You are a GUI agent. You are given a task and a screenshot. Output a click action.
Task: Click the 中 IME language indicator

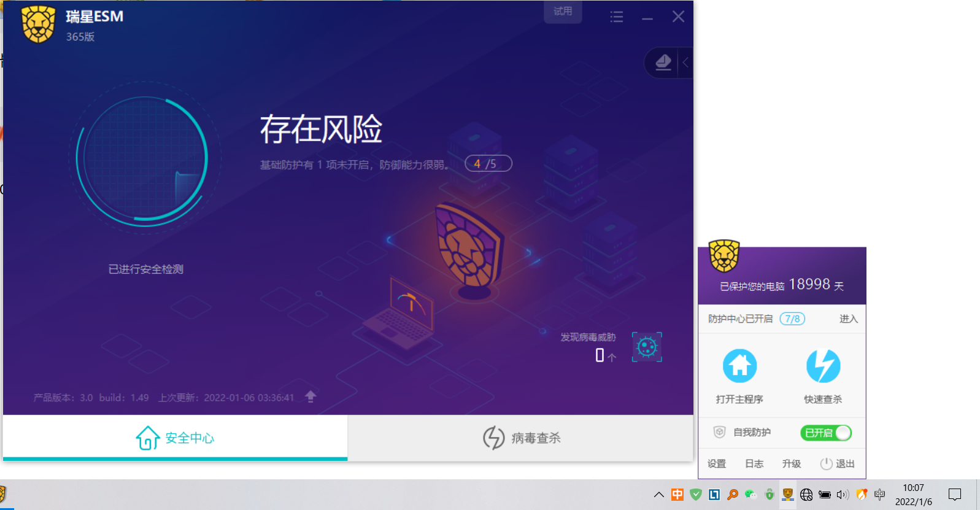point(880,495)
